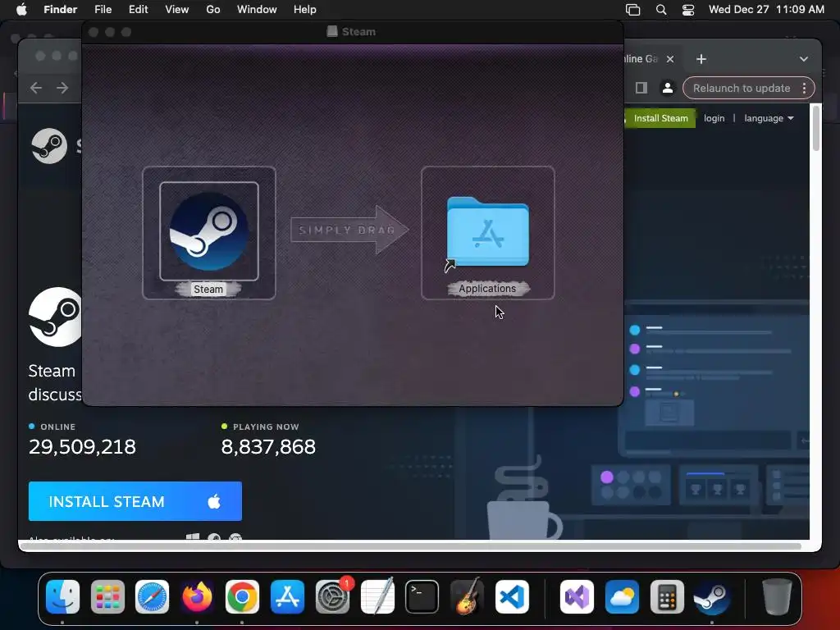The height and width of the screenshot is (630, 840).
Task: Open the File menu
Action: coord(103,9)
